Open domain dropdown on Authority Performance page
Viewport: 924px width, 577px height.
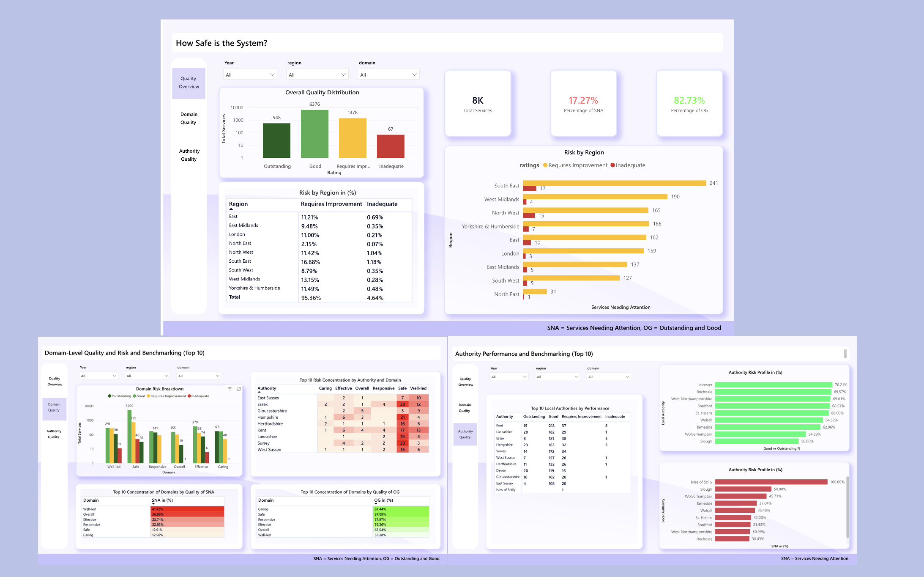(x=609, y=376)
